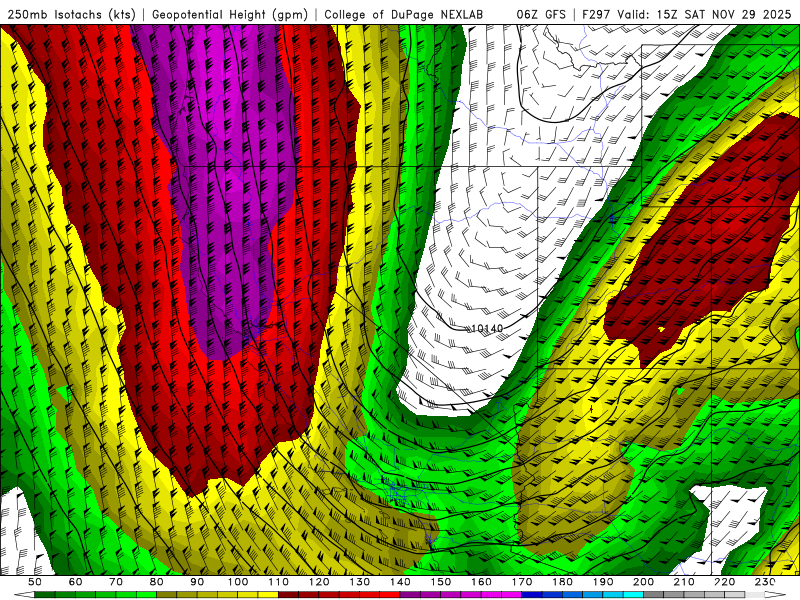Click the 'Geopotential Height (gpm)' title text
The height and width of the screenshot is (600, 800).
(x=230, y=15)
